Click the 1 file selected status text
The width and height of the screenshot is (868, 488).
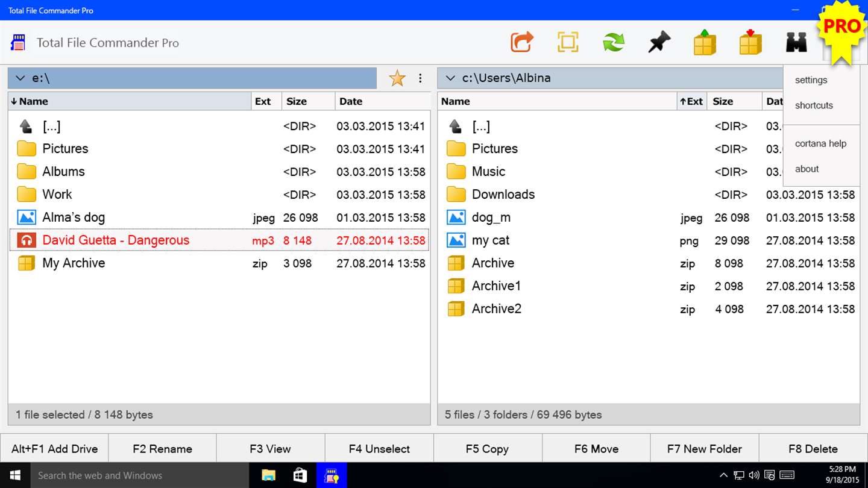tap(84, 414)
